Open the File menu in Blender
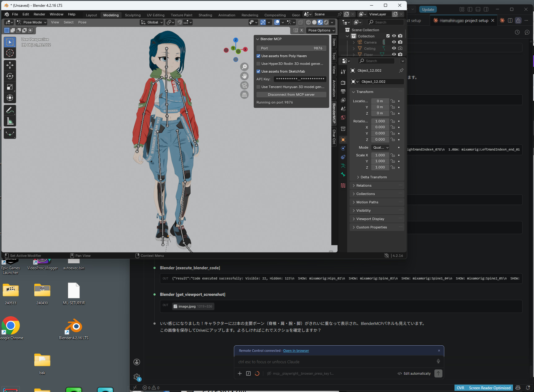This screenshot has width=534, height=392. pos(15,14)
